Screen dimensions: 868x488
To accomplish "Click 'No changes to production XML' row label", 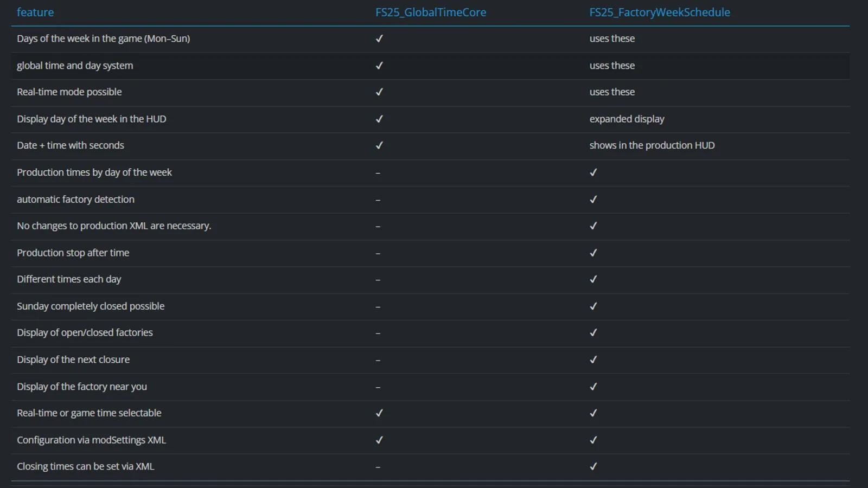I will tap(114, 226).
